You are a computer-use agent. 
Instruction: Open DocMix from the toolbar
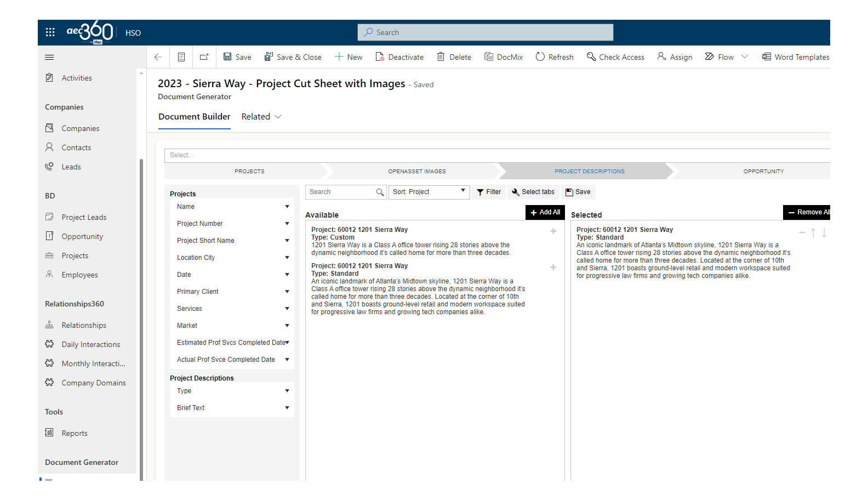pos(504,57)
